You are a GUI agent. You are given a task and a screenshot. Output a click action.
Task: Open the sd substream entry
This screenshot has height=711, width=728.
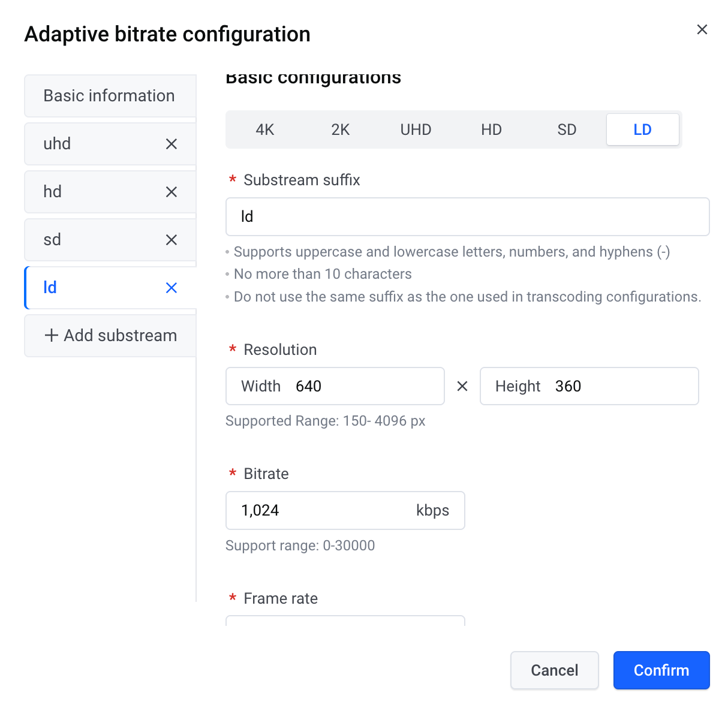[110, 240]
